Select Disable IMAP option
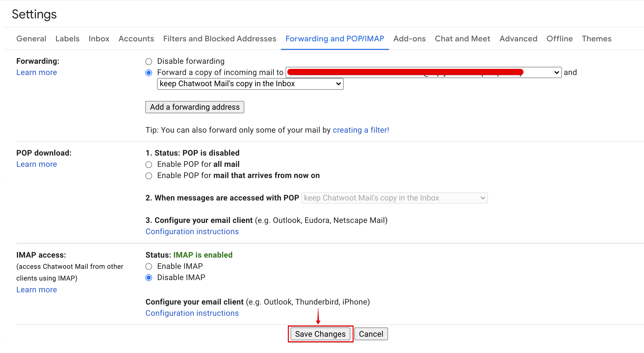 [149, 278]
